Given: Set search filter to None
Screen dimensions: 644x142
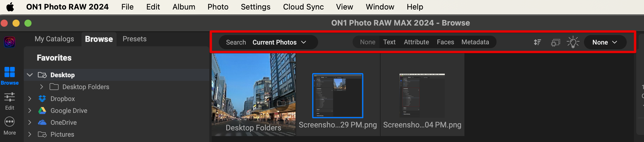Looking at the screenshot, I should click(x=367, y=42).
